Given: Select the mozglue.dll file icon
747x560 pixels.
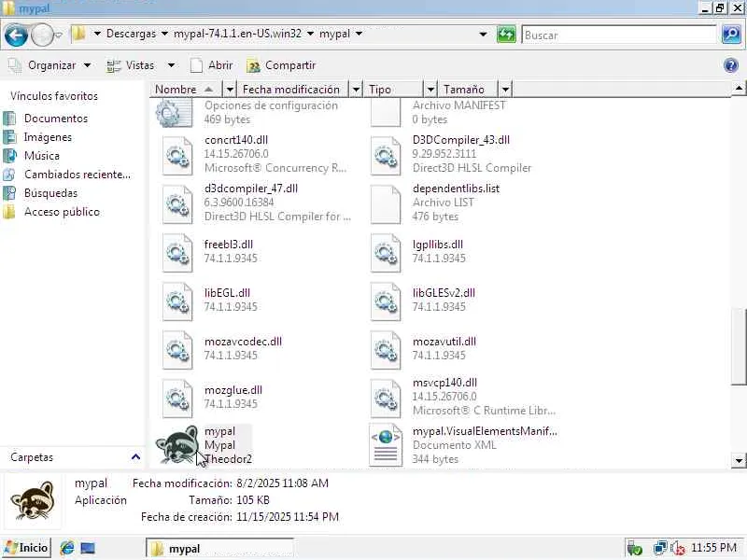Looking at the screenshot, I should click(177, 399).
